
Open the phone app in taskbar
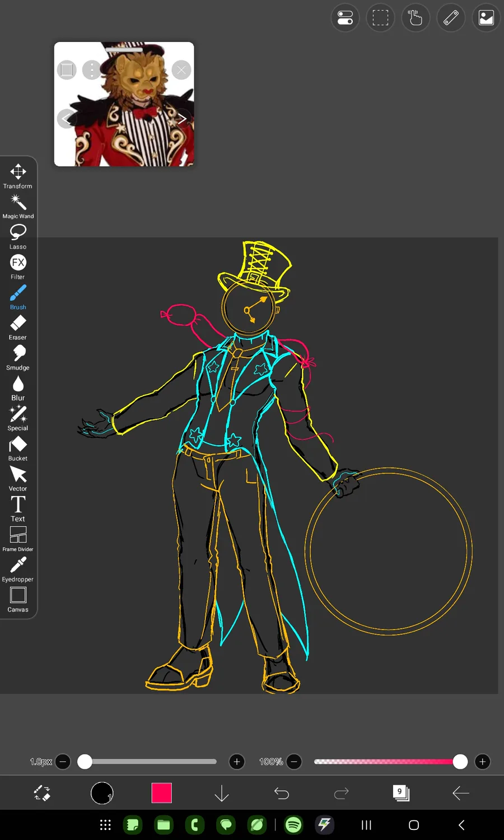pyautogui.click(x=195, y=825)
